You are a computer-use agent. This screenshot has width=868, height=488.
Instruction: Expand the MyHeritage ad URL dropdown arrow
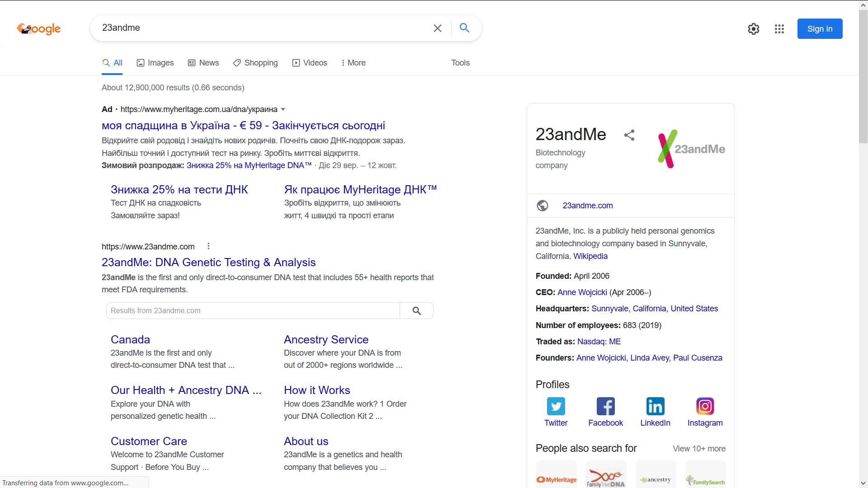pos(283,109)
